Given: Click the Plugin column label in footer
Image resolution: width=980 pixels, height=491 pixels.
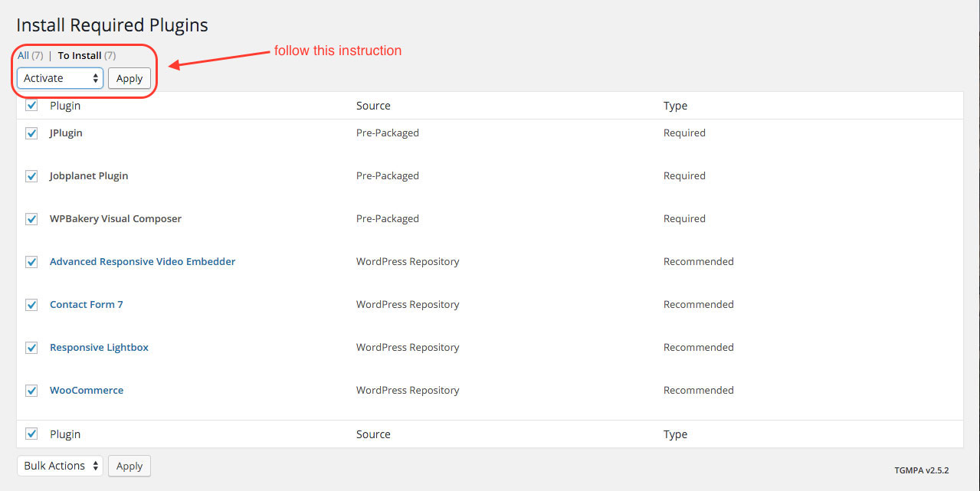Looking at the screenshot, I should pos(65,434).
